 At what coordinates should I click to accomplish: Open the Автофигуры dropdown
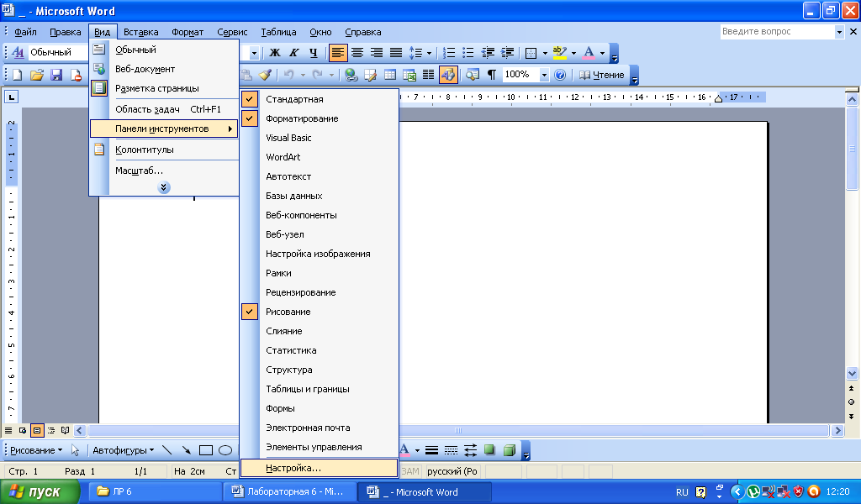pyautogui.click(x=123, y=450)
